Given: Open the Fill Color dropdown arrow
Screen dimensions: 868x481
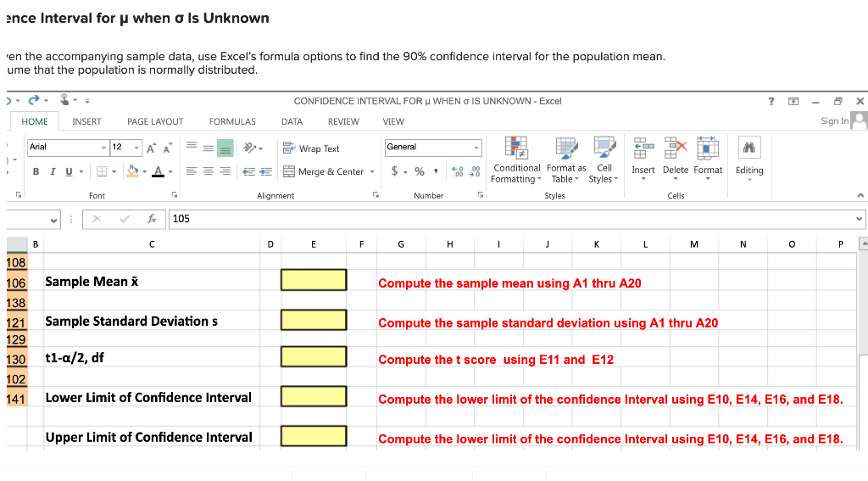Looking at the screenshot, I should (144, 171).
